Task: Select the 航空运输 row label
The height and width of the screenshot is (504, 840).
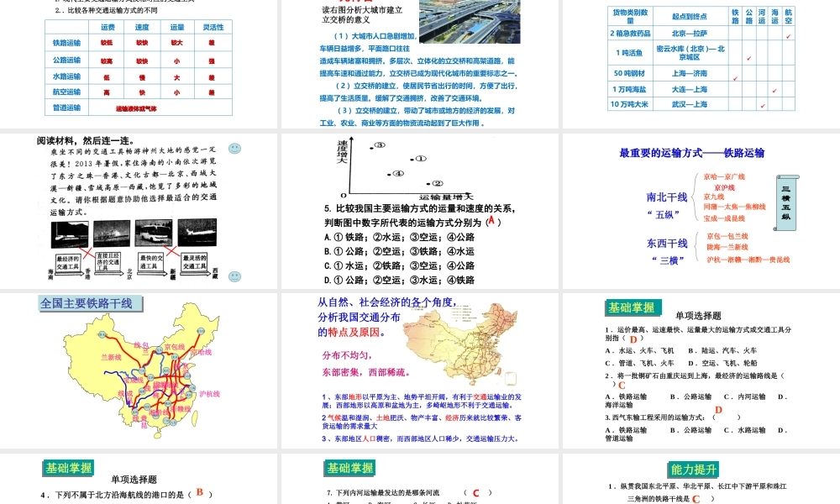Action: coord(67,92)
